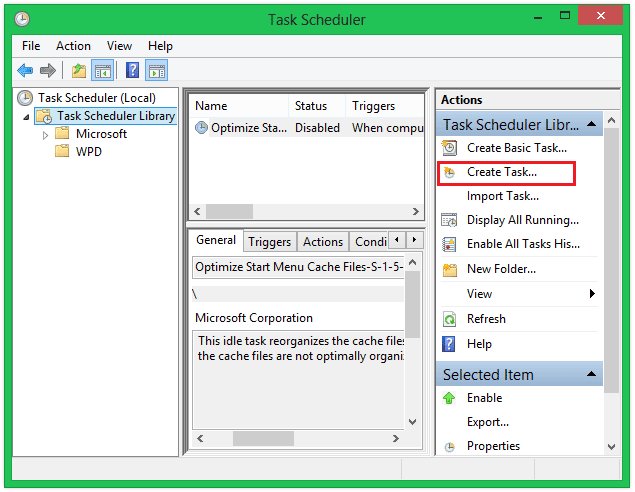Click Create Task... action
This screenshot has height=492, width=635.
pos(502,172)
